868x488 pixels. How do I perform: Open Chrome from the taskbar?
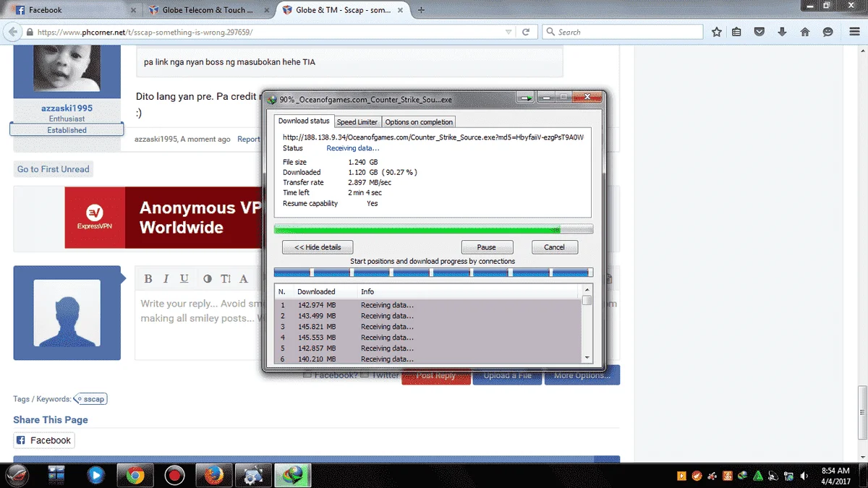coord(135,475)
